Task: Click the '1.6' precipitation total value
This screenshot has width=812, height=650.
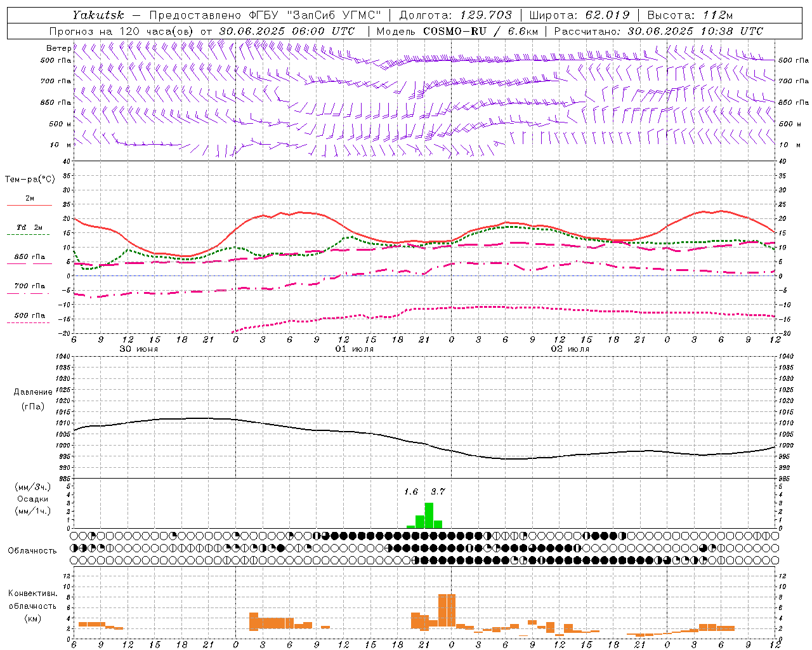Action: point(411,492)
